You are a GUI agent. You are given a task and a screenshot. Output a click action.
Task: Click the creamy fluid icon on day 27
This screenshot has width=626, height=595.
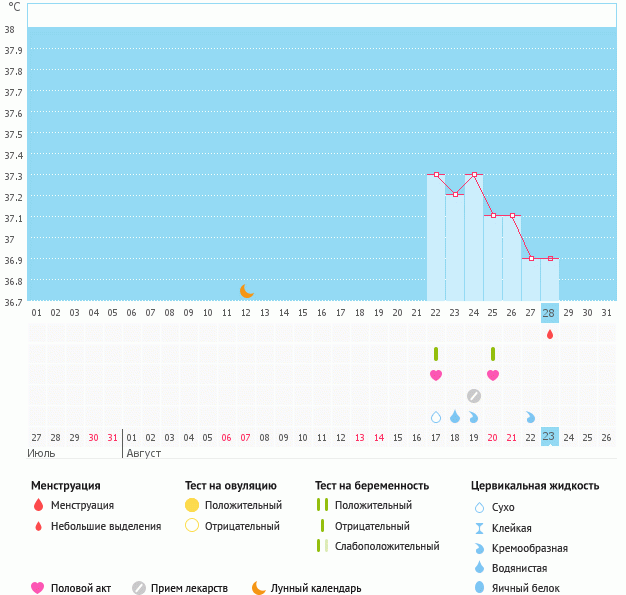click(530, 417)
